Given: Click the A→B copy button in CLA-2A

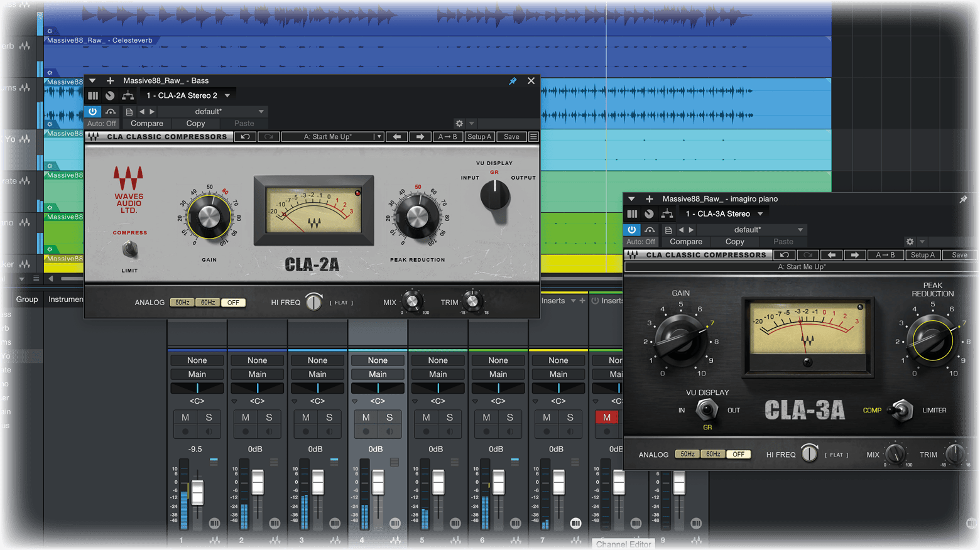Looking at the screenshot, I should click(448, 137).
